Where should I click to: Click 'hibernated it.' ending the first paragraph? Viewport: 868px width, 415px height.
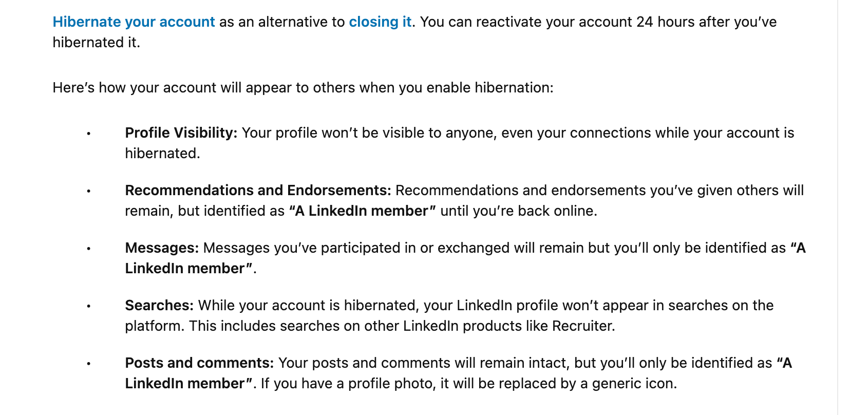[96, 43]
